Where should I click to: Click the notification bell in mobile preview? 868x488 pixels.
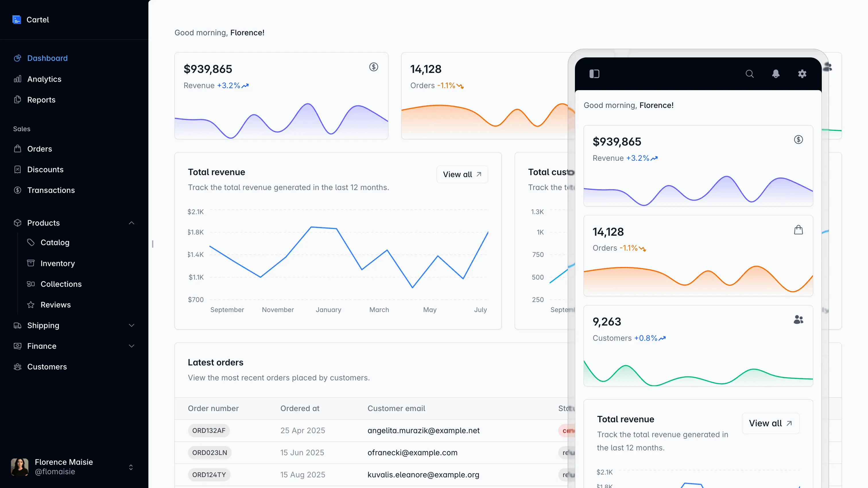click(x=776, y=74)
